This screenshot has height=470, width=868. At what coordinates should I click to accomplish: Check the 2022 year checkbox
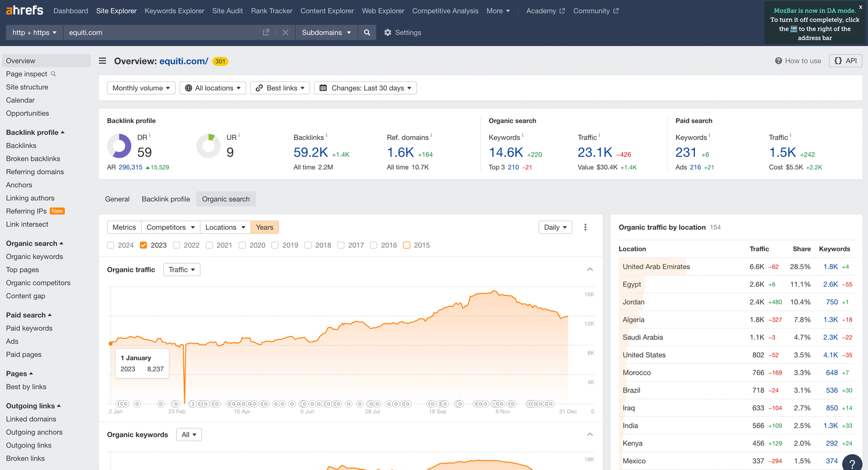(x=176, y=245)
